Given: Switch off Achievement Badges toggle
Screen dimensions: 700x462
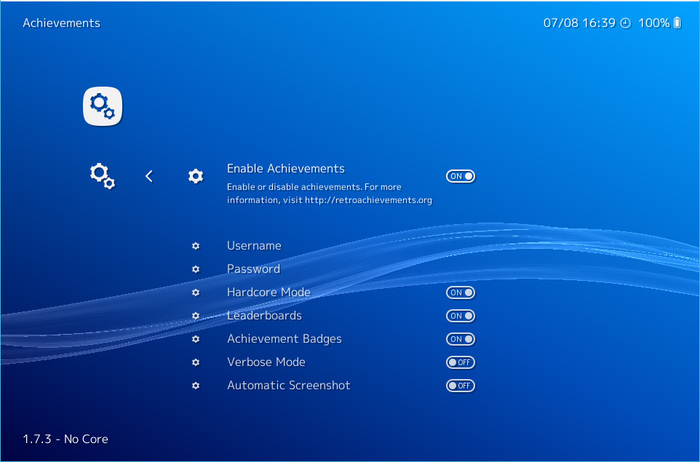Looking at the screenshot, I should click(460, 339).
